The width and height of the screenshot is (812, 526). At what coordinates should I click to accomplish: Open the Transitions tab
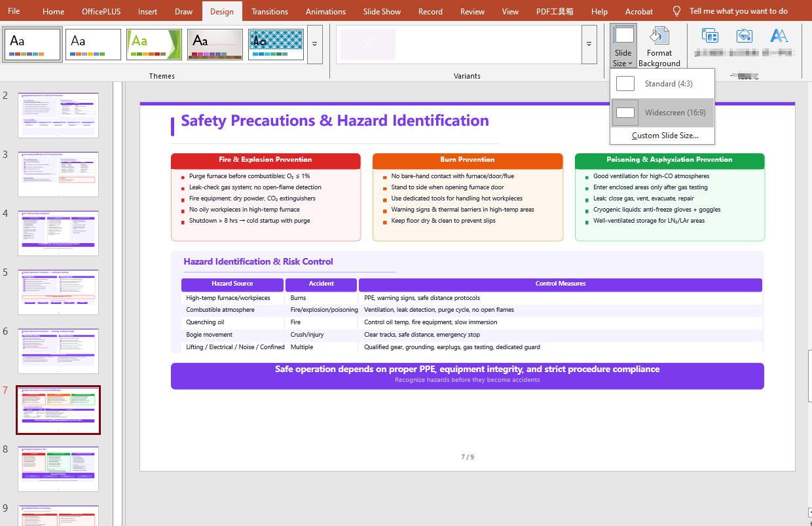point(270,11)
